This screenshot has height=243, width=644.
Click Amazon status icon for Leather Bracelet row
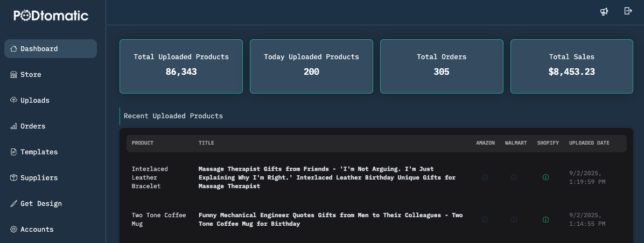pos(485,177)
